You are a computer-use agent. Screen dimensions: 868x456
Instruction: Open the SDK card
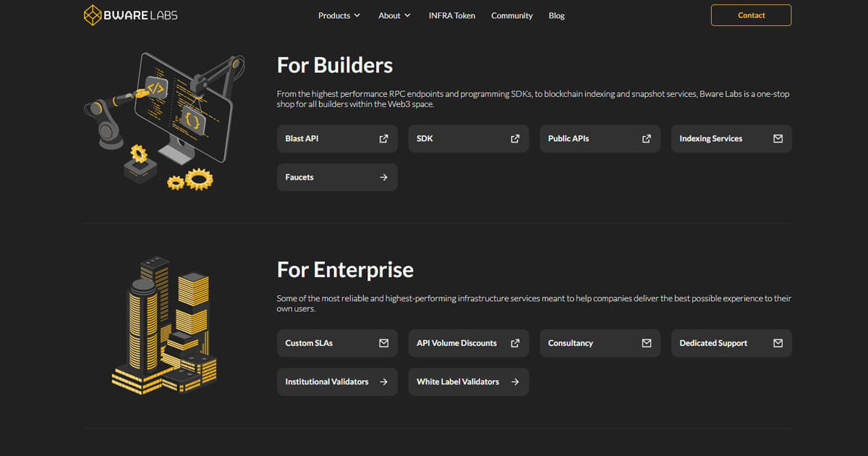pyautogui.click(x=469, y=139)
